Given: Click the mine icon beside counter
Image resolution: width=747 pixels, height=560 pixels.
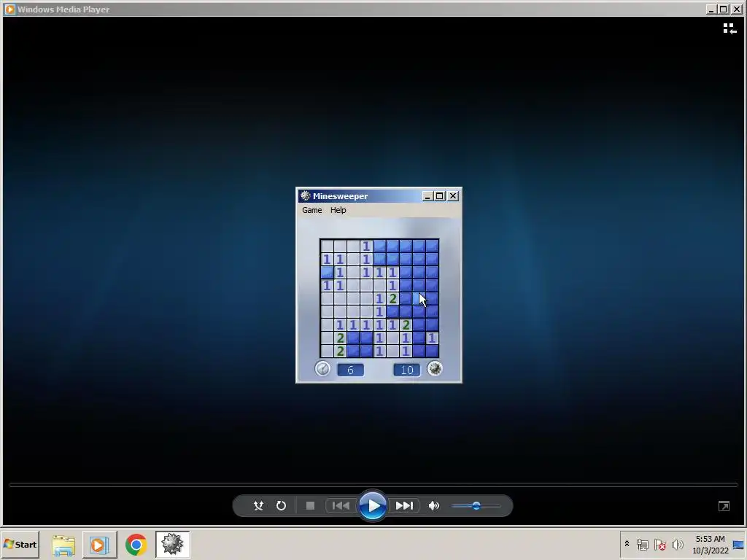Looking at the screenshot, I should (x=435, y=368).
